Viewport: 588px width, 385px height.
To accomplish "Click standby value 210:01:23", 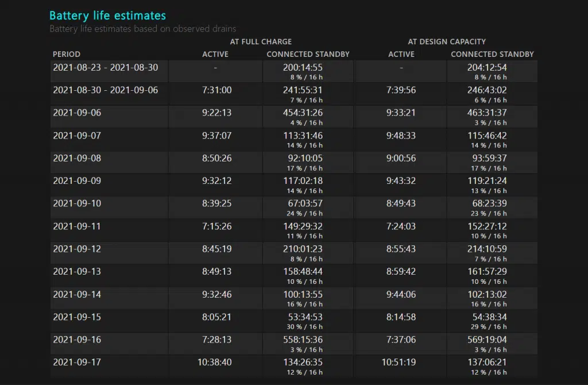I will [303, 249].
